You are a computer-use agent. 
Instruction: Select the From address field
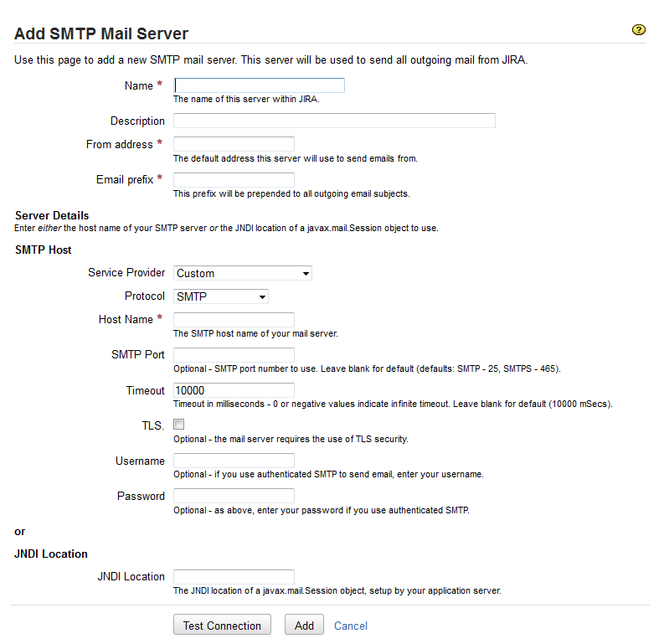click(234, 144)
